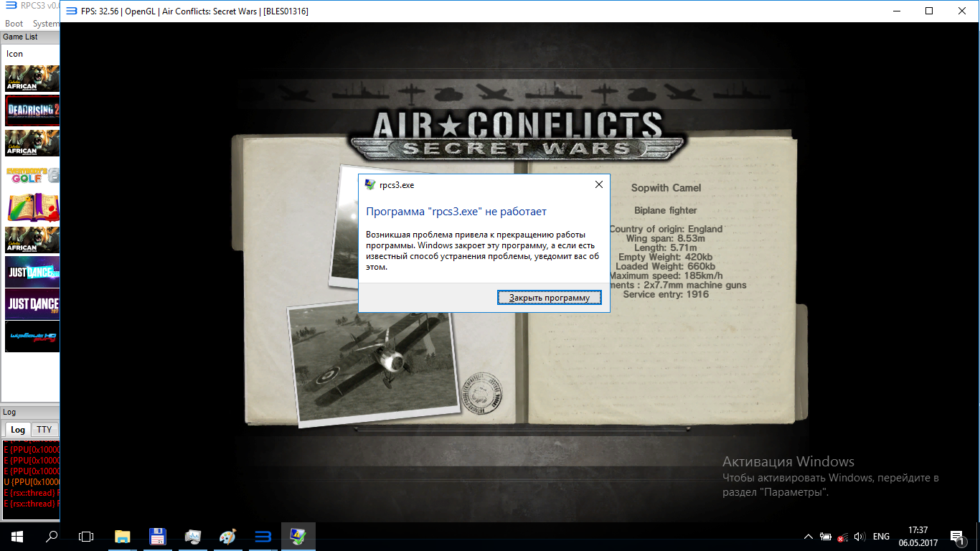Click the Game List panel title

[x=21, y=37]
